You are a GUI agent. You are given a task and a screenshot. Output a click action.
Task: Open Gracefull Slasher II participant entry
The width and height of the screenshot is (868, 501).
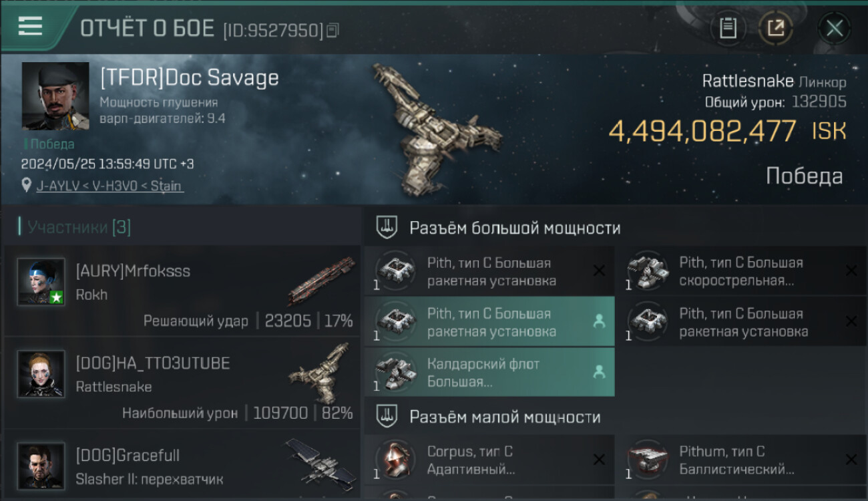point(182,464)
